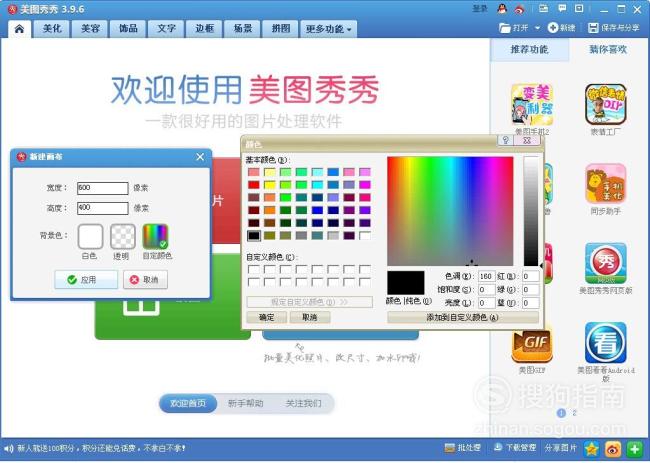The width and height of the screenshot is (650, 463).
Task: Click 取消 in the new canvas dialog
Action: (x=146, y=280)
